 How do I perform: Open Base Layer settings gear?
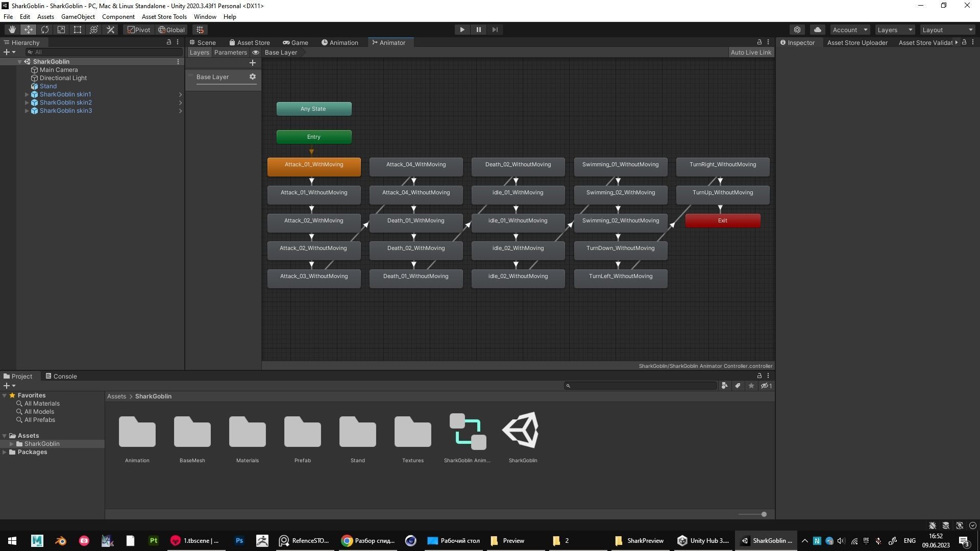point(252,77)
